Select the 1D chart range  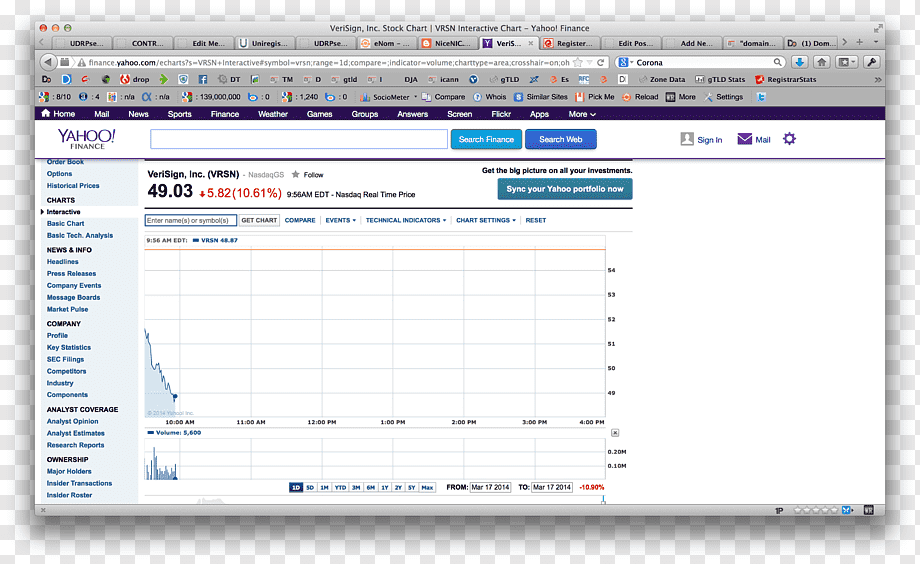tap(296, 487)
